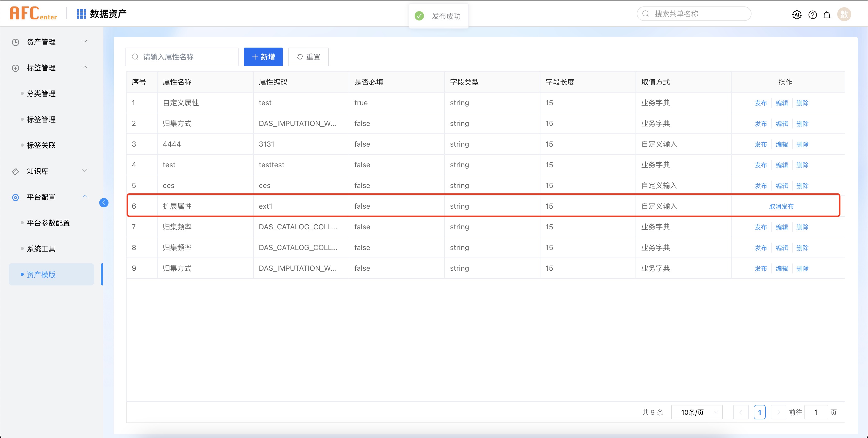The width and height of the screenshot is (868, 438).
Task: Click the 知识库 sidebar label
Action: tap(37, 171)
